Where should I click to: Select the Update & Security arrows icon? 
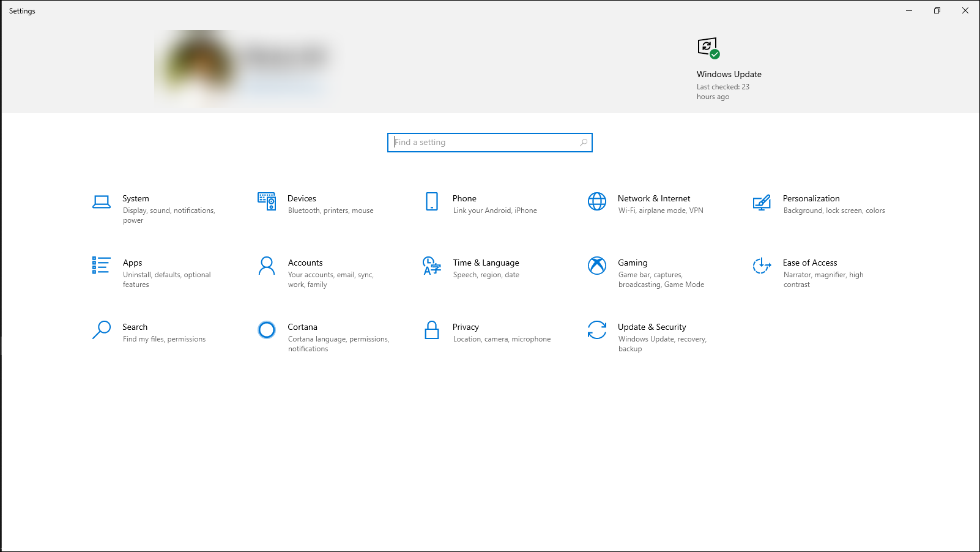(x=597, y=330)
